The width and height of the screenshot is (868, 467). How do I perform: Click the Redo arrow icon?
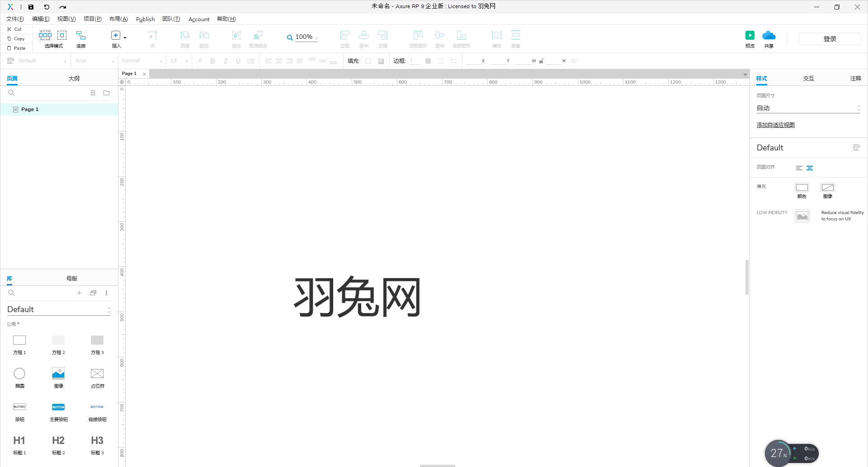62,7
